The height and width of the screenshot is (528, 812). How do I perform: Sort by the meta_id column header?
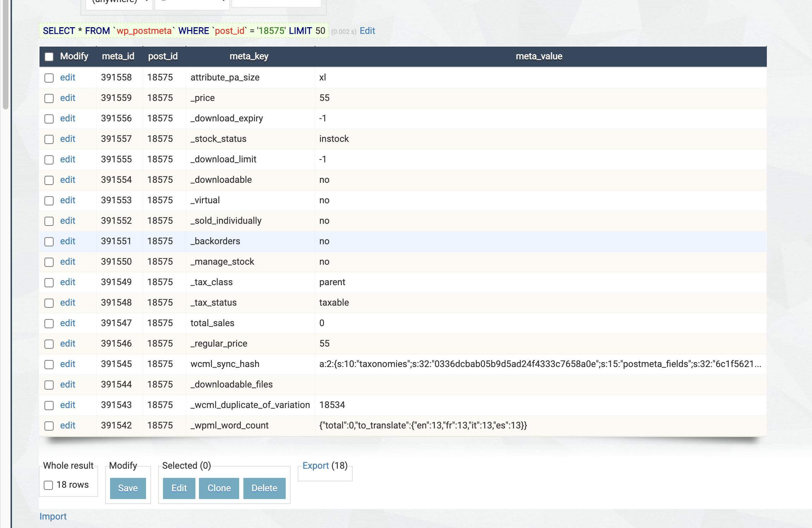coord(118,56)
